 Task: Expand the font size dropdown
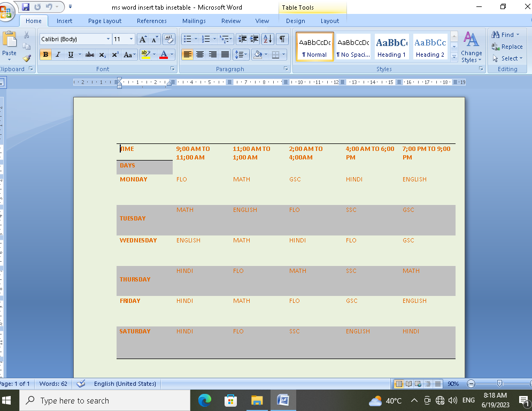point(132,39)
